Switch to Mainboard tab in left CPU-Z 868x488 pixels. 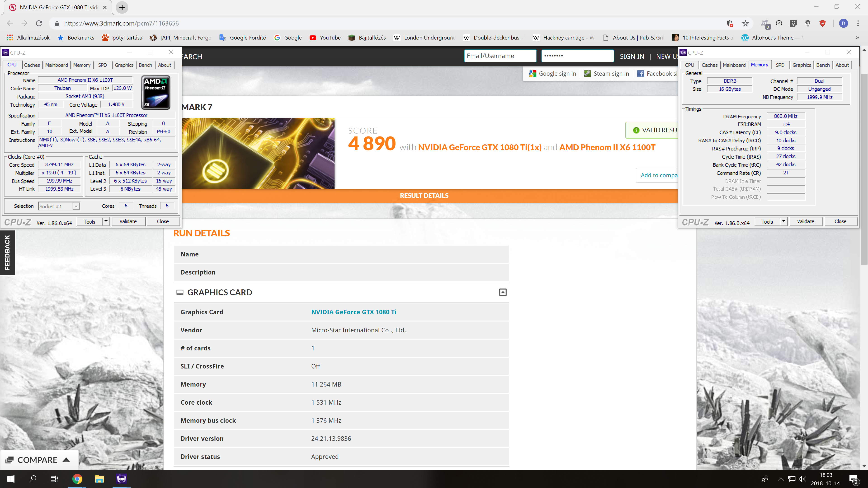tap(56, 65)
